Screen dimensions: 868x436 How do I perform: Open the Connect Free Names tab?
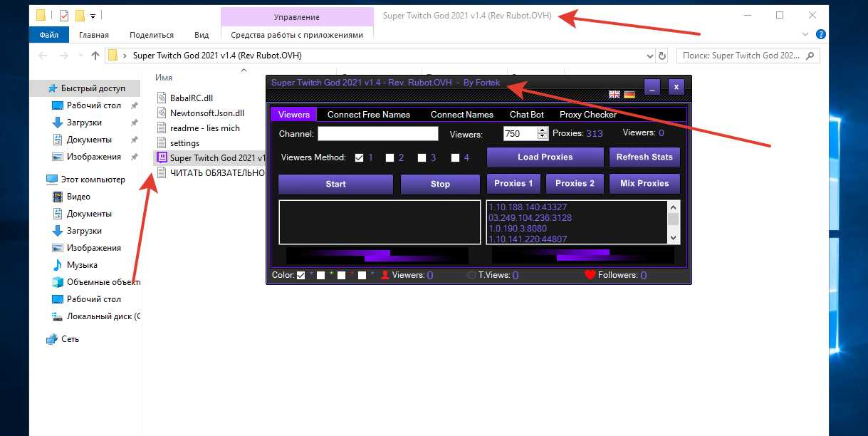(x=369, y=114)
